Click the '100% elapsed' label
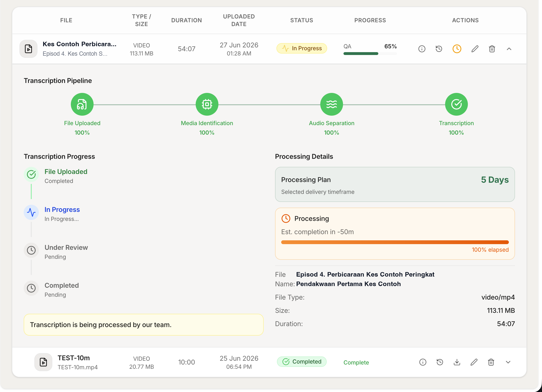Screen dimensions: 542x392 (490, 250)
